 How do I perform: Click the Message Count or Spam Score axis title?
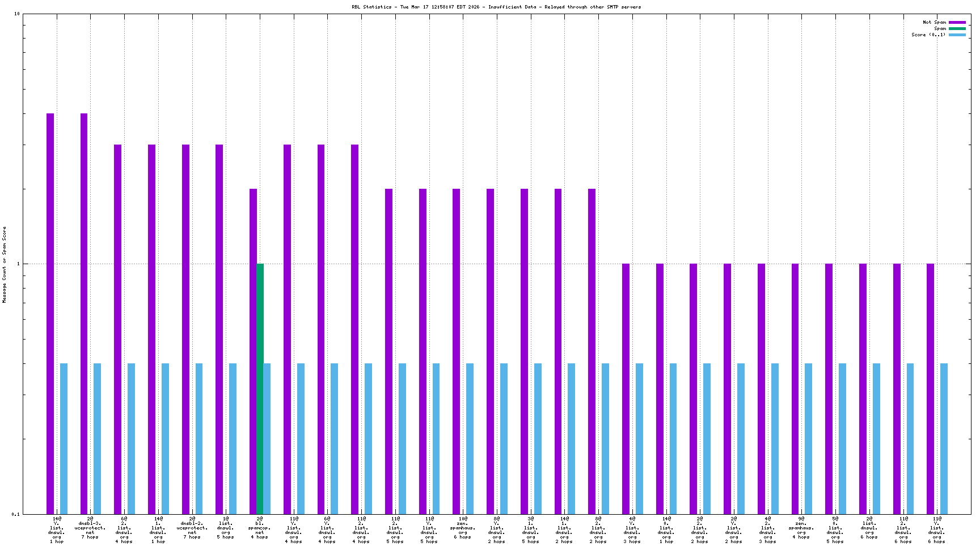click(5, 264)
